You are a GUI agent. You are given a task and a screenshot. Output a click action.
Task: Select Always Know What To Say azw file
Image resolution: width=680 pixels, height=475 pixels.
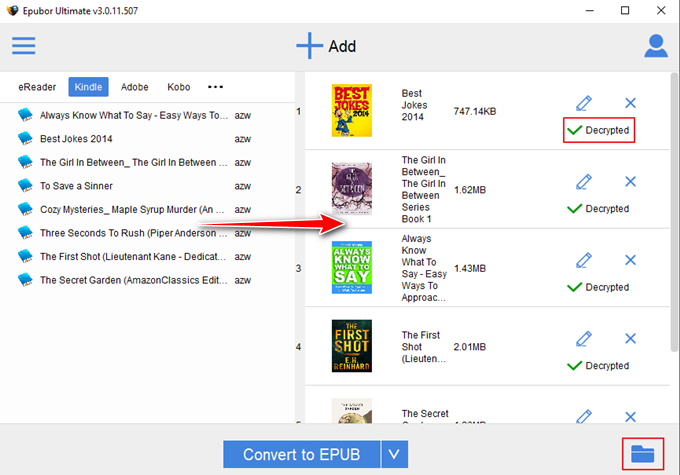[x=134, y=115]
